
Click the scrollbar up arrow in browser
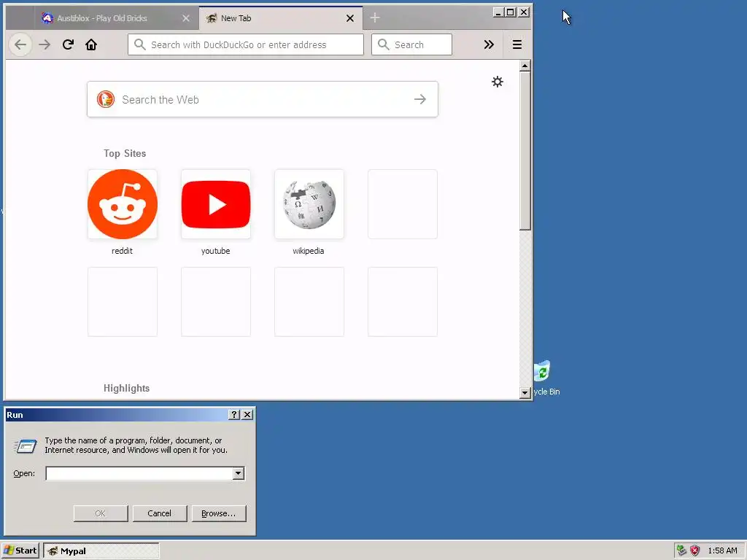(525, 66)
